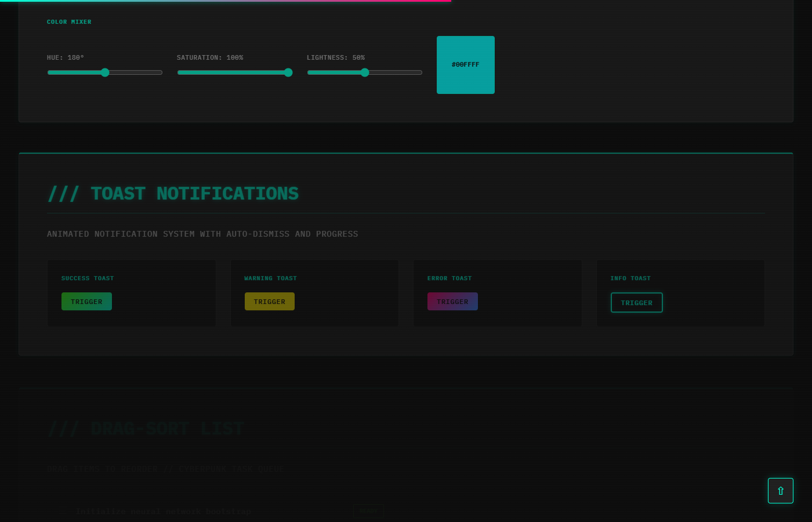
Task: Trigger a success toast notification
Action: 86,301
